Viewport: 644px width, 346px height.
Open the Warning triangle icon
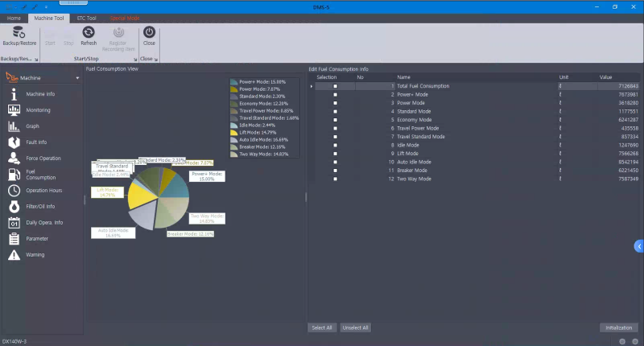(14, 255)
